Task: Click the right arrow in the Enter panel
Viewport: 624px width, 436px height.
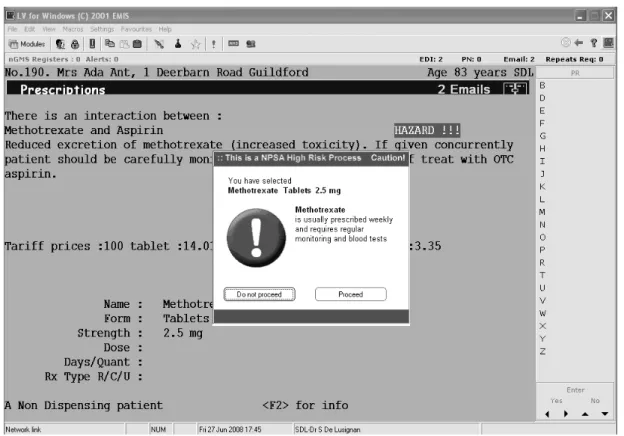Action: point(566,414)
